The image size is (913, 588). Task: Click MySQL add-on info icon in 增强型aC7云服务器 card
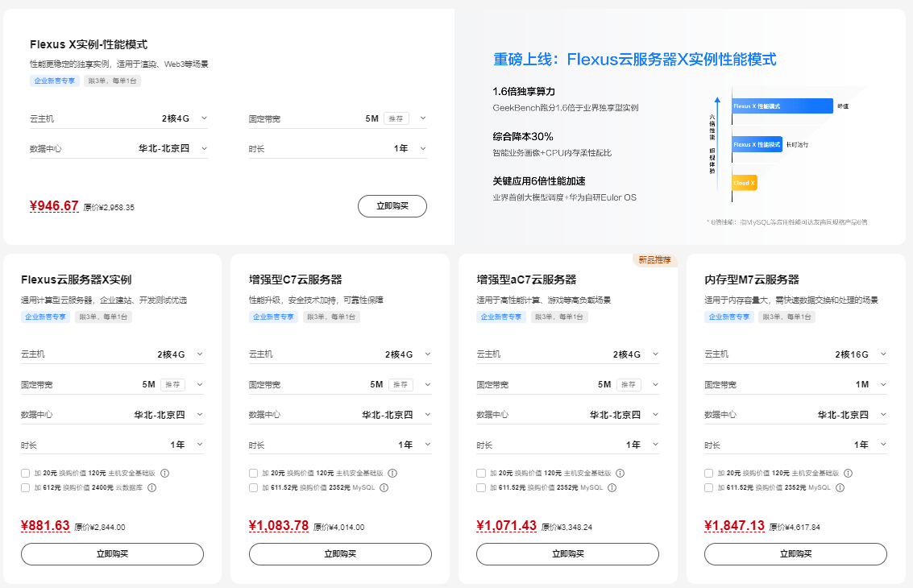tap(612, 488)
